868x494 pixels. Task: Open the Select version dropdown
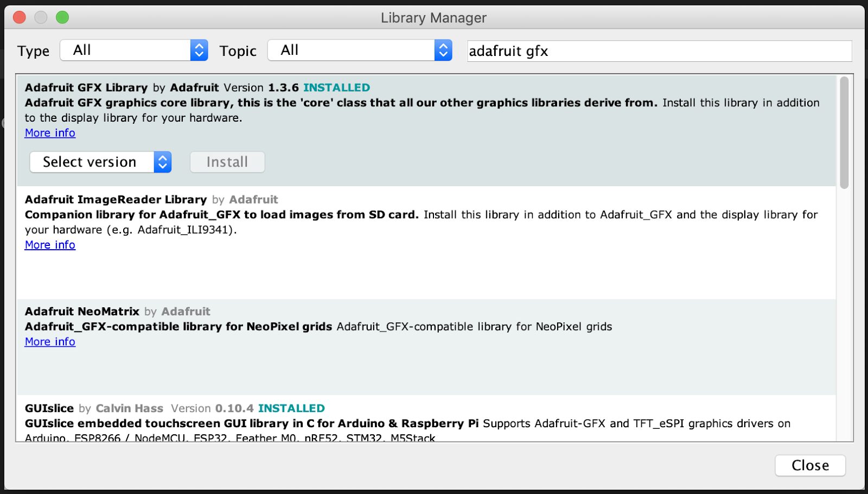[x=100, y=162]
